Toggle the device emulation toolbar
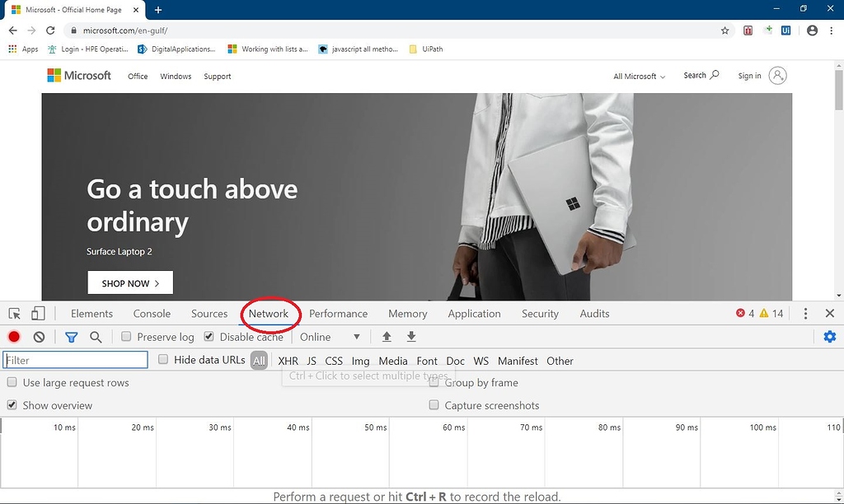 pyautogui.click(x=37, y=314)
